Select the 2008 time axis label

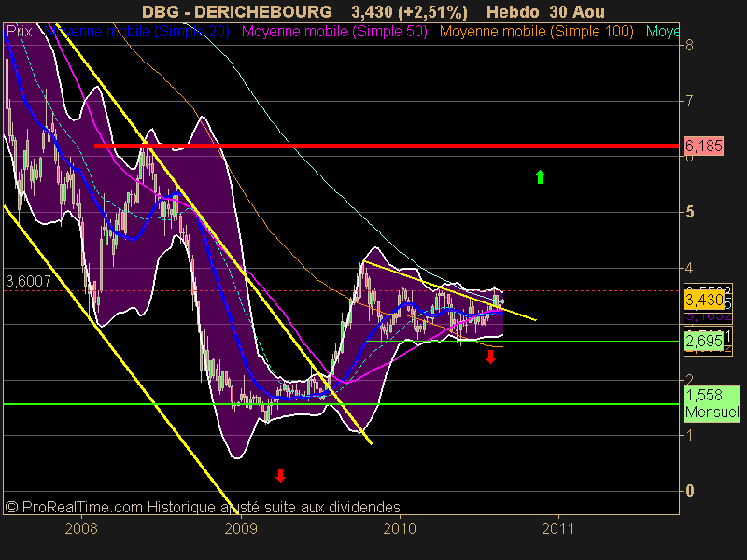(81, 528)
